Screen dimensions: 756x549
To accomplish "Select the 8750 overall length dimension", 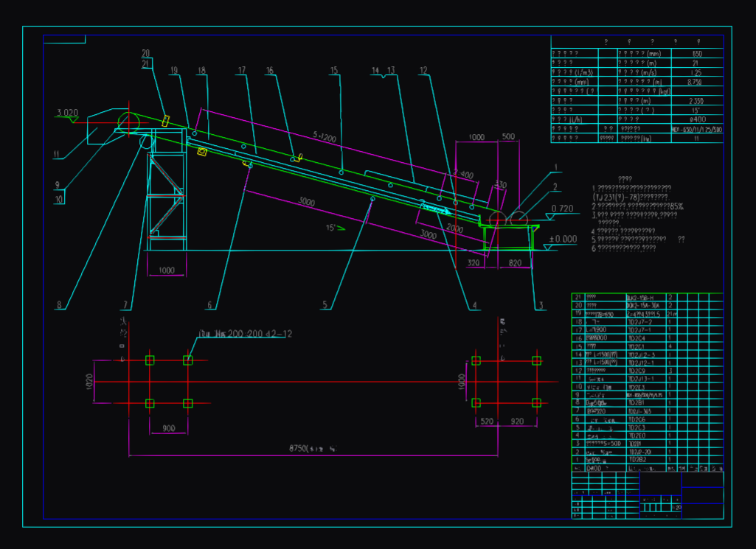I will (313, 448).
